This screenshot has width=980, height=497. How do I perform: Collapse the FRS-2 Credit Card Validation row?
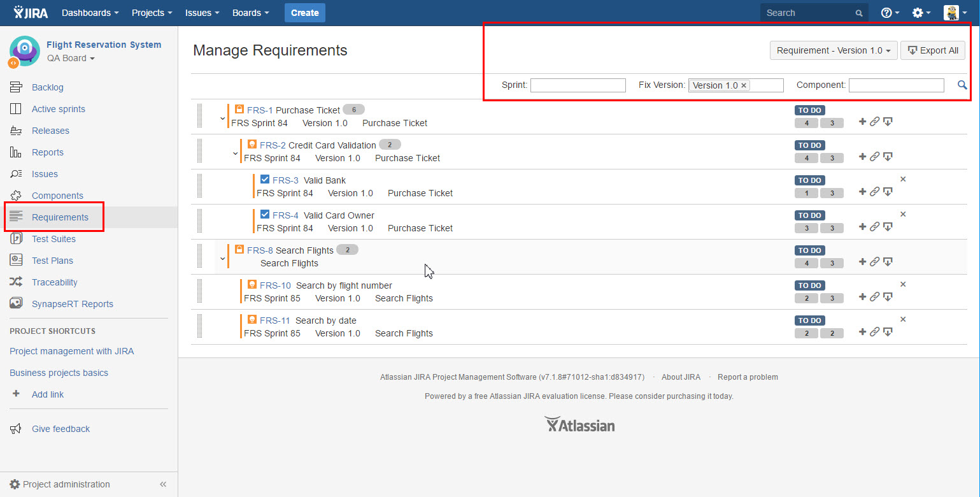pos(236,154)
